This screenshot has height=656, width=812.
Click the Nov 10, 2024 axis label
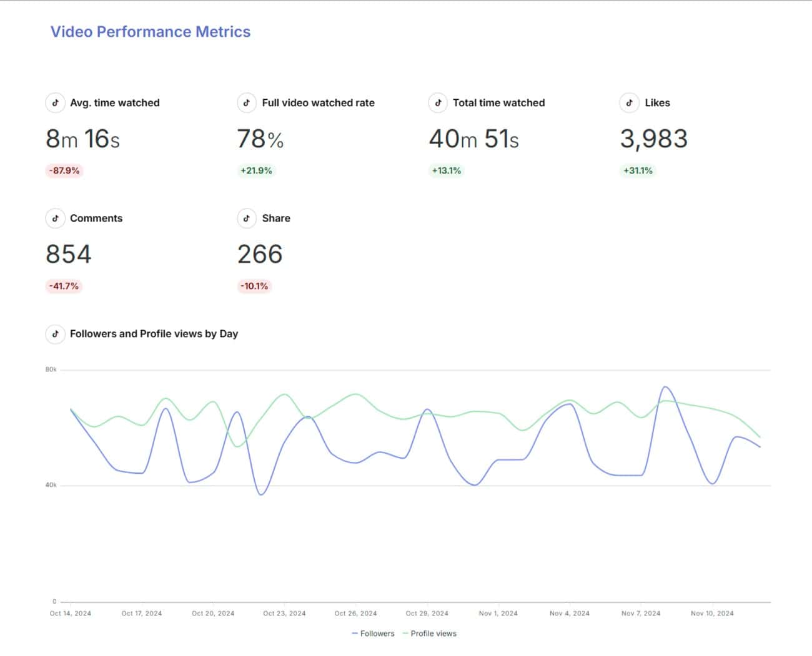coord(711,613)
